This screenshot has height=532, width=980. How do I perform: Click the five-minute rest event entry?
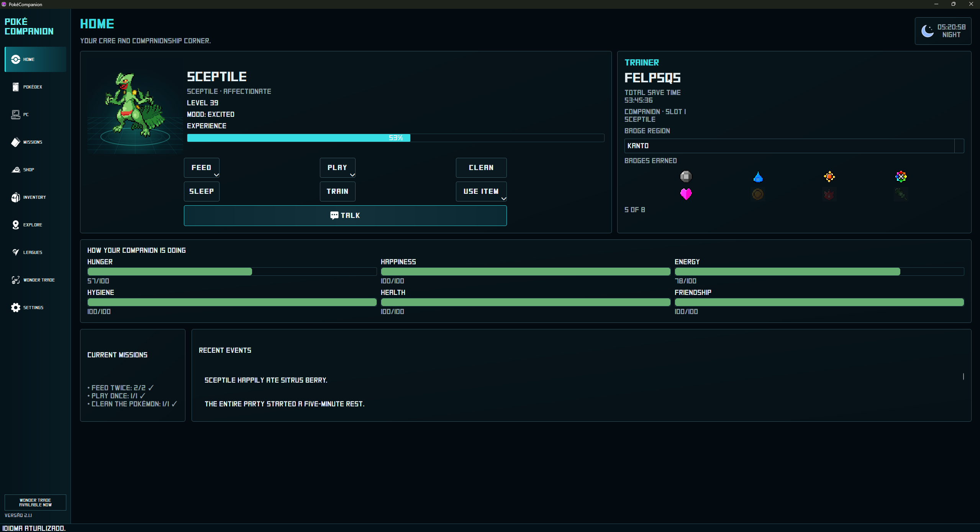pyautogui.click(x=285, y=404)
